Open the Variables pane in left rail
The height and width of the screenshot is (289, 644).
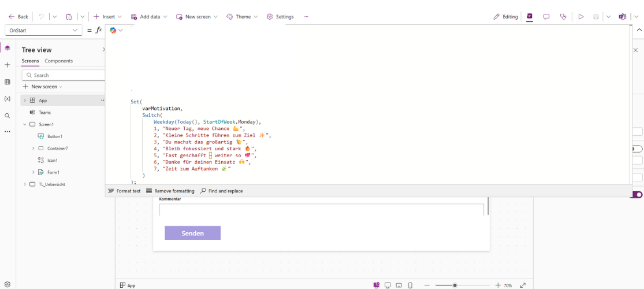point(8,99)
